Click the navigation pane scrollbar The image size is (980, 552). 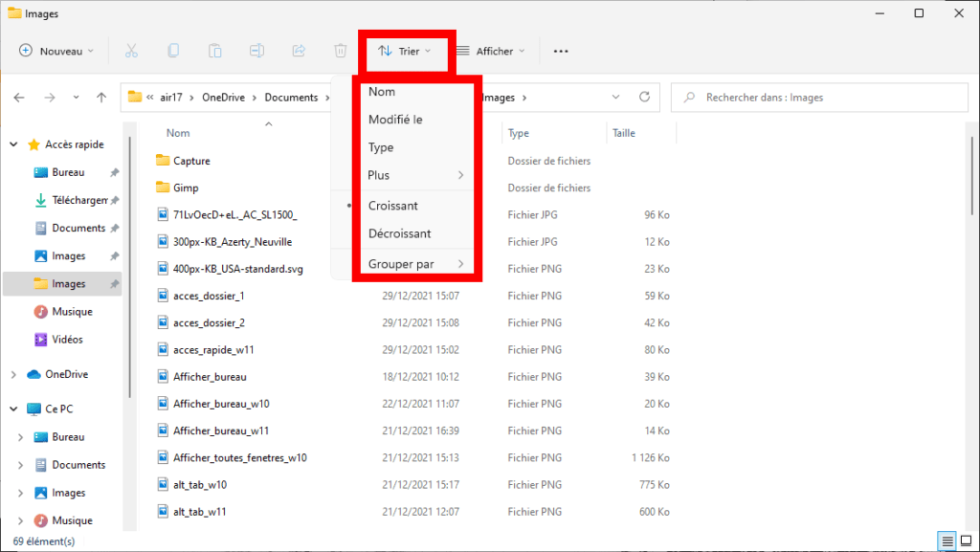(x=130, y=267)
